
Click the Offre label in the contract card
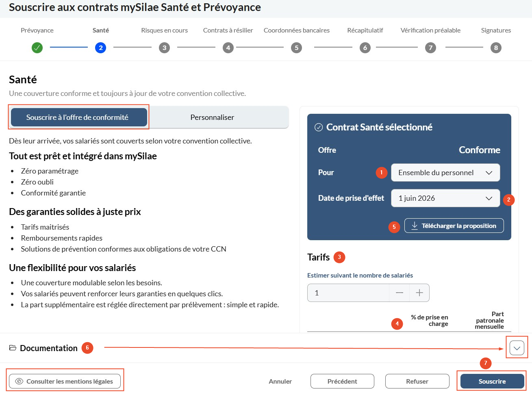327,150
